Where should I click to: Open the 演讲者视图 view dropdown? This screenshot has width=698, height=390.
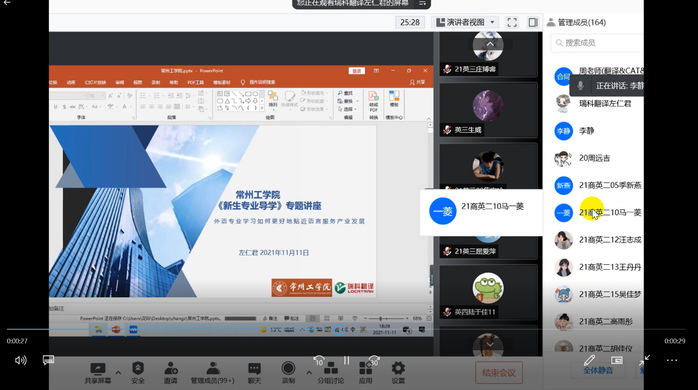tap(465, 22)
